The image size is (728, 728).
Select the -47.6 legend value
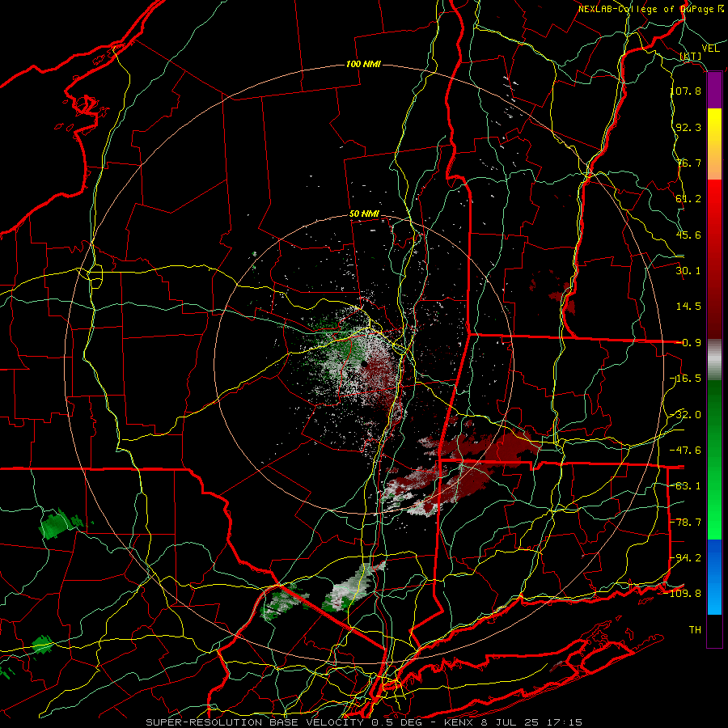[x=686, y=451]
